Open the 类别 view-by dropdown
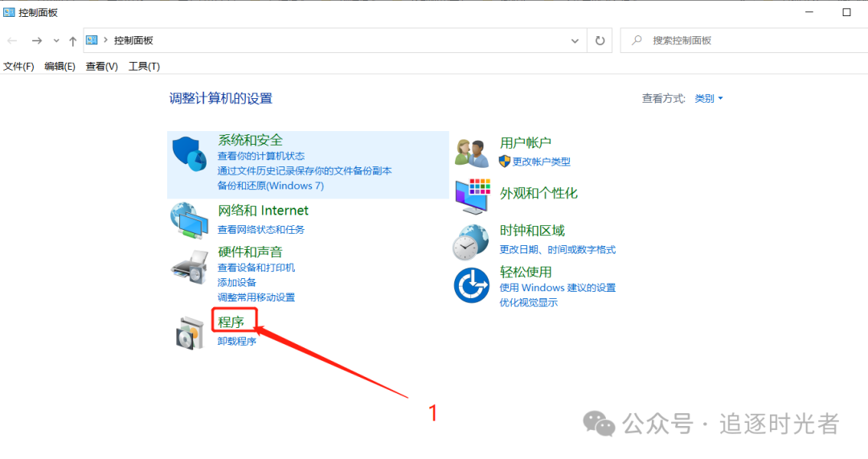868x459 pixels. click(709, 99)
